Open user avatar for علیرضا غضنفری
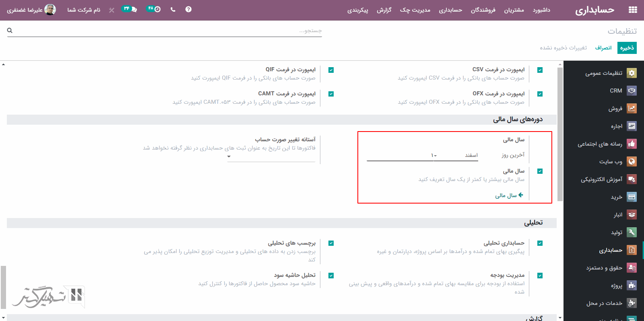 click(50, 10)
